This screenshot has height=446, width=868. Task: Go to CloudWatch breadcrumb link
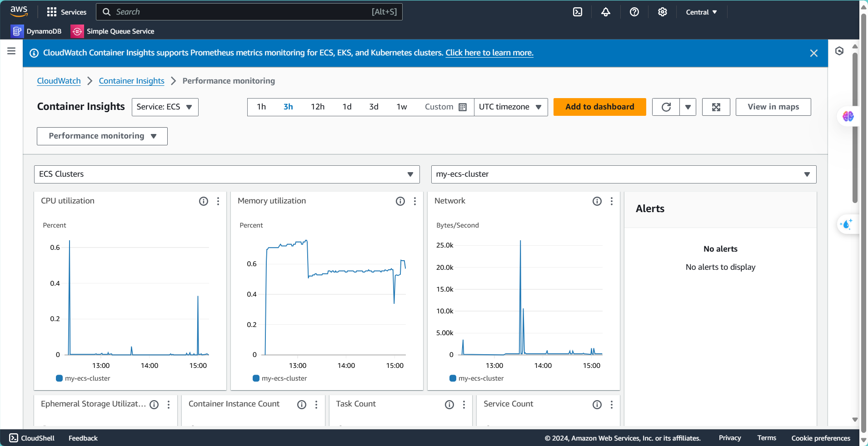point(59,81)
